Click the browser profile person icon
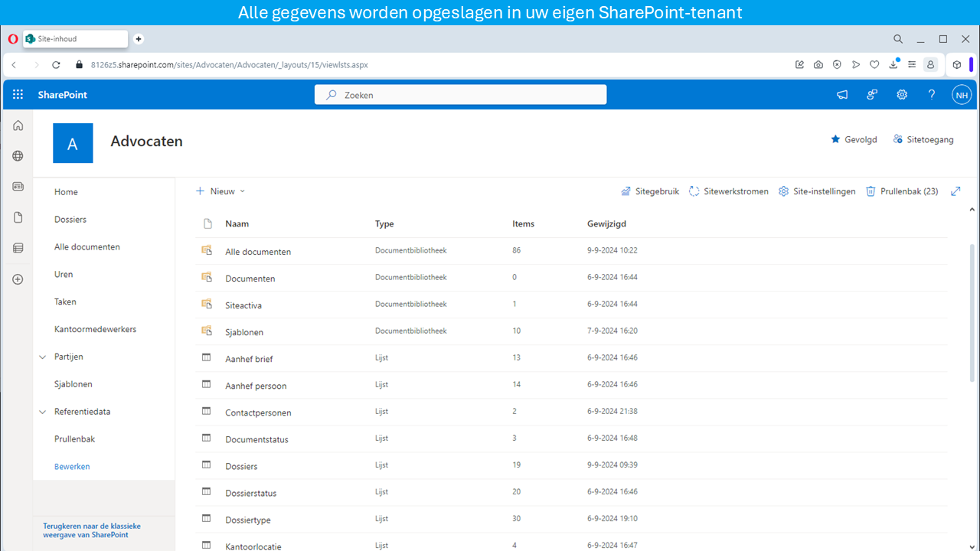Screen dimensions: 980x551 click(x=930, y=65)
